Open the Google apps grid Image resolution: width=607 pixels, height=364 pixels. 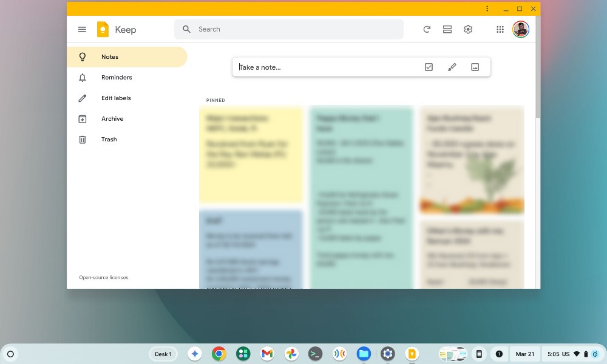(x=500, y=29)
